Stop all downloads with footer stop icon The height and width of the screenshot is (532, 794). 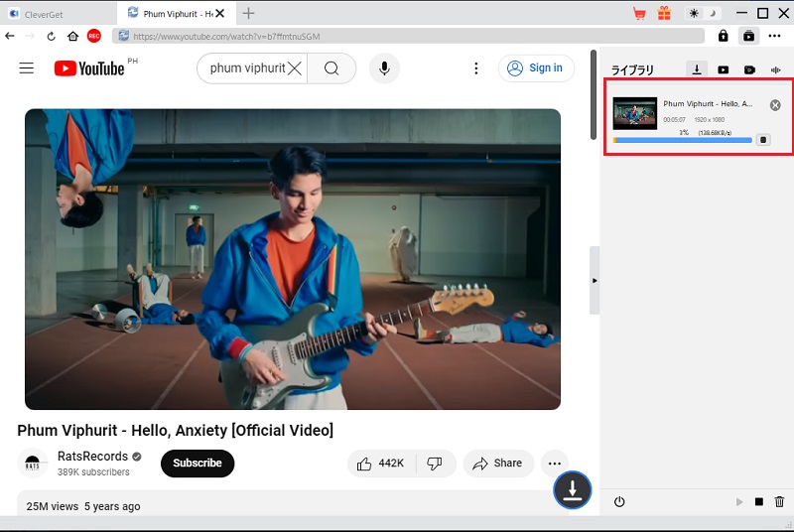[758, 501]
